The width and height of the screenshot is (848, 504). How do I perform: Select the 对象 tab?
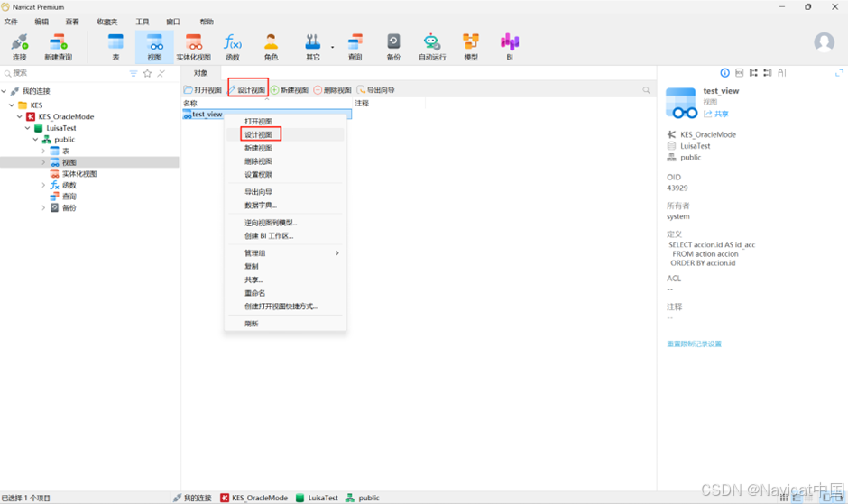tap(200, 73)
